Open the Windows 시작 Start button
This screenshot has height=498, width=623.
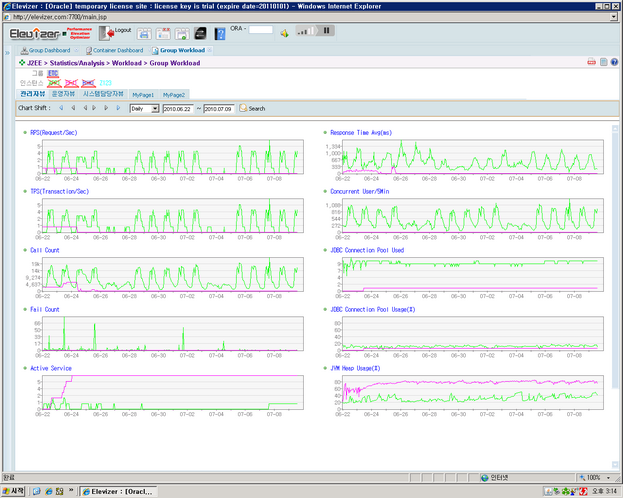tap(14, 491)
